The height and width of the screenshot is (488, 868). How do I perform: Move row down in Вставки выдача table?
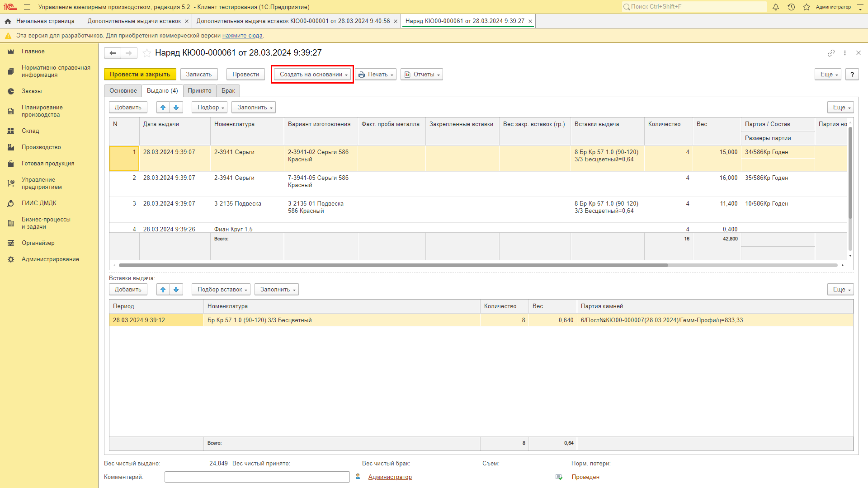tap(176, 289)
